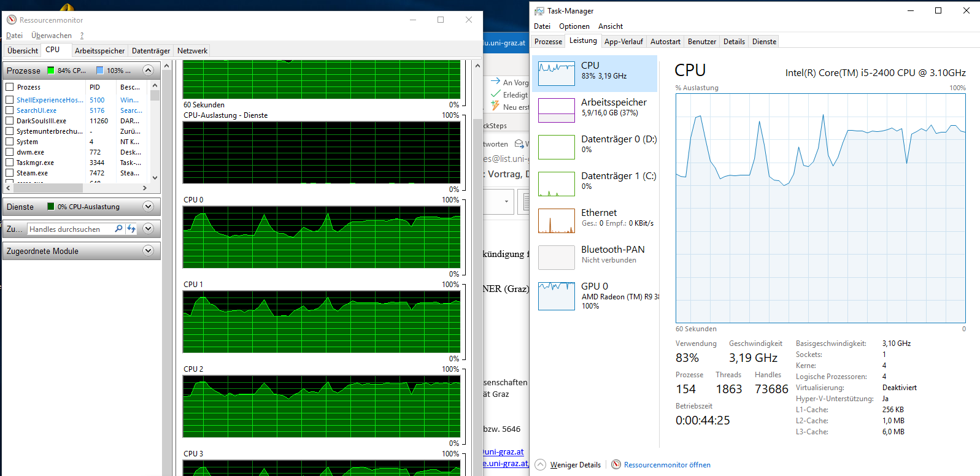
Task: Switch to Details tab in Task-Manager
Action: pos(734,42)
